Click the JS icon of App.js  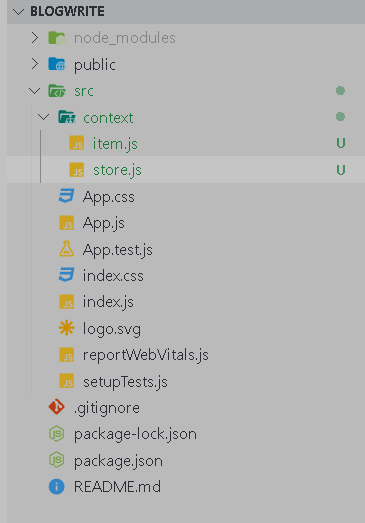click(67, 223)
